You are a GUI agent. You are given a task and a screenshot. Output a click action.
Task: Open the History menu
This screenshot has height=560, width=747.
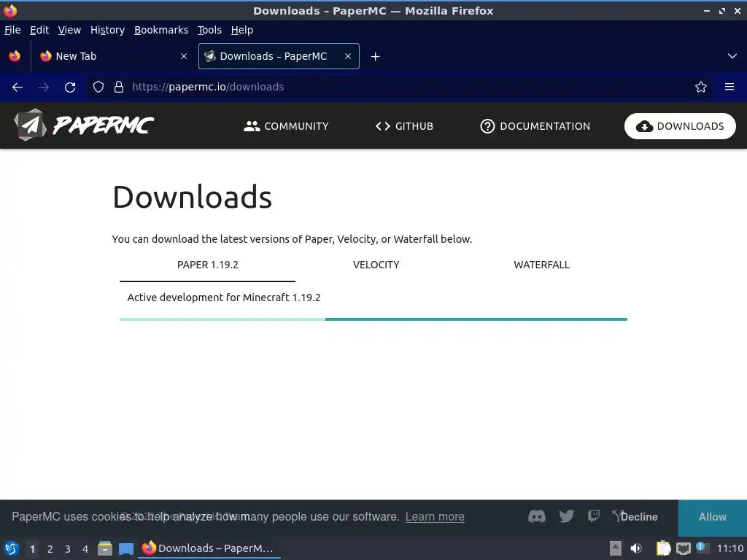pos(108,30)
